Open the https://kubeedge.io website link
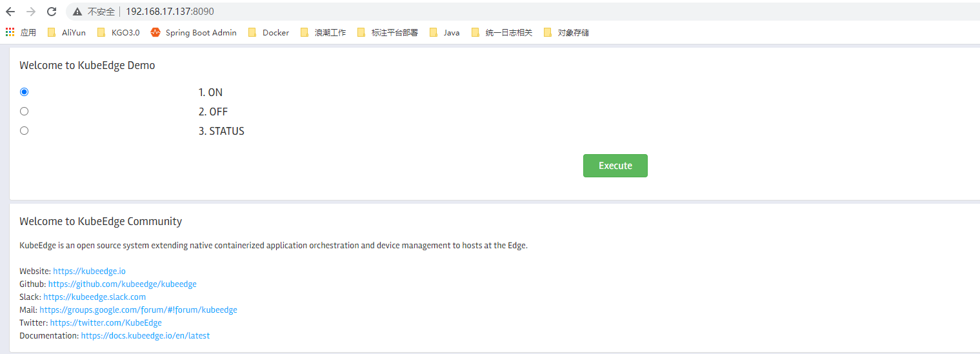Viewport: 980px width, 354px height. click(x=89, y=271)
